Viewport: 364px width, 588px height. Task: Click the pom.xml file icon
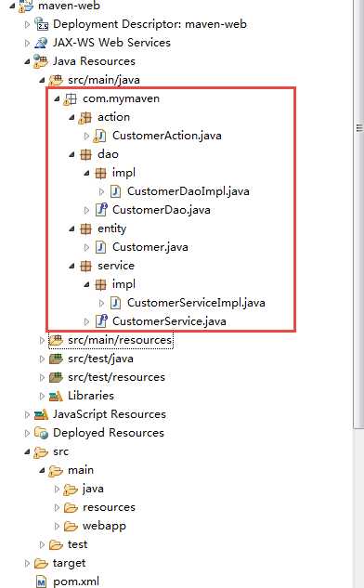(41, 581)
